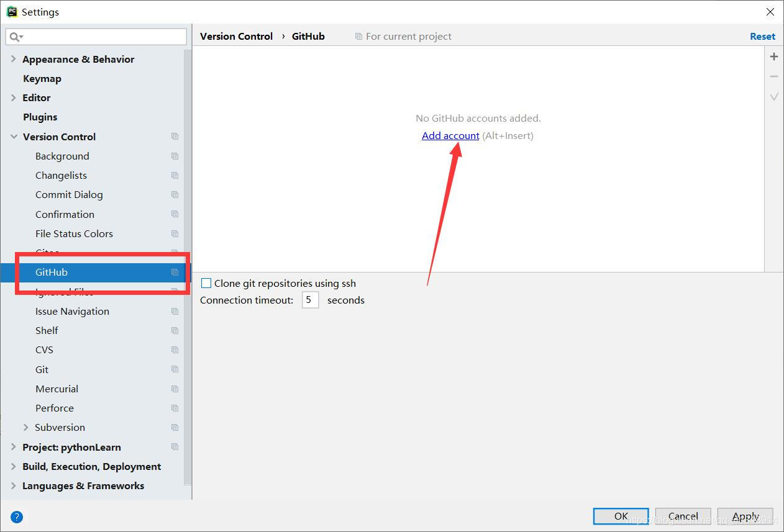Open the Keymap settings page
This screenshot has width=784, height=532.
click(42, 78)
